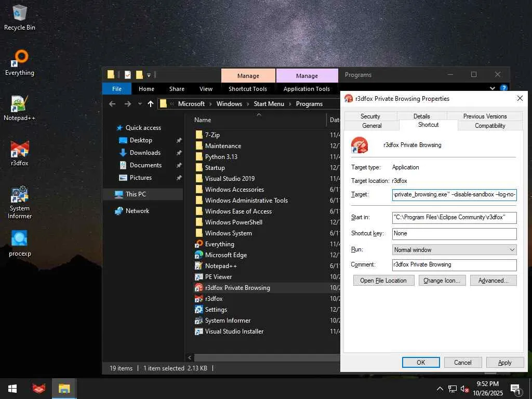This screenshot has height=399, width=532.
Task: Click the up one level arrow
Action: [151, 104]
